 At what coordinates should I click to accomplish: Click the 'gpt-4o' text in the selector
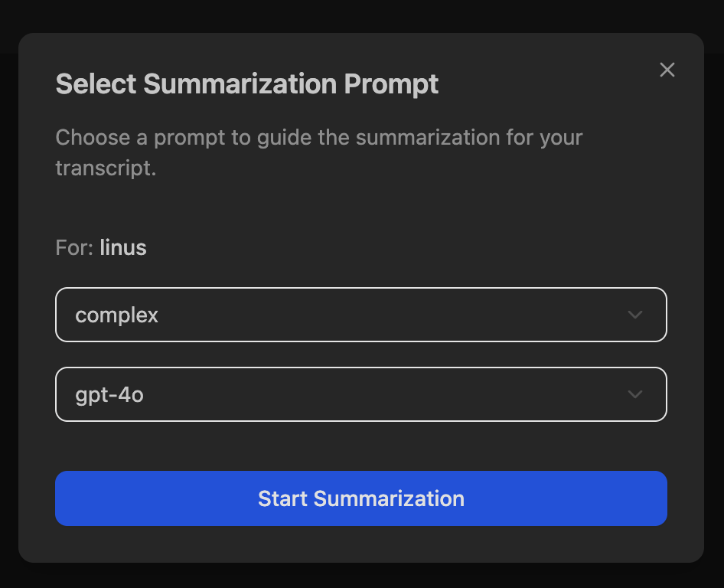[109, 395]
